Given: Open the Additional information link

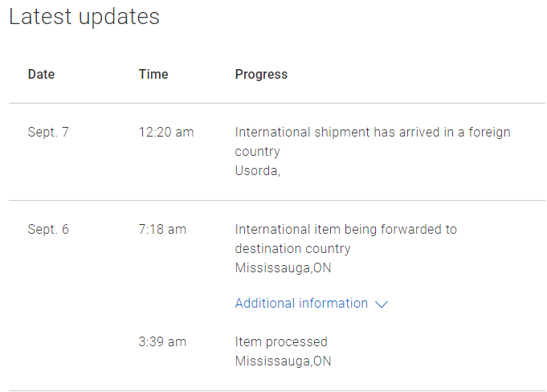Looking at the screenshot, I should [301, 304].
